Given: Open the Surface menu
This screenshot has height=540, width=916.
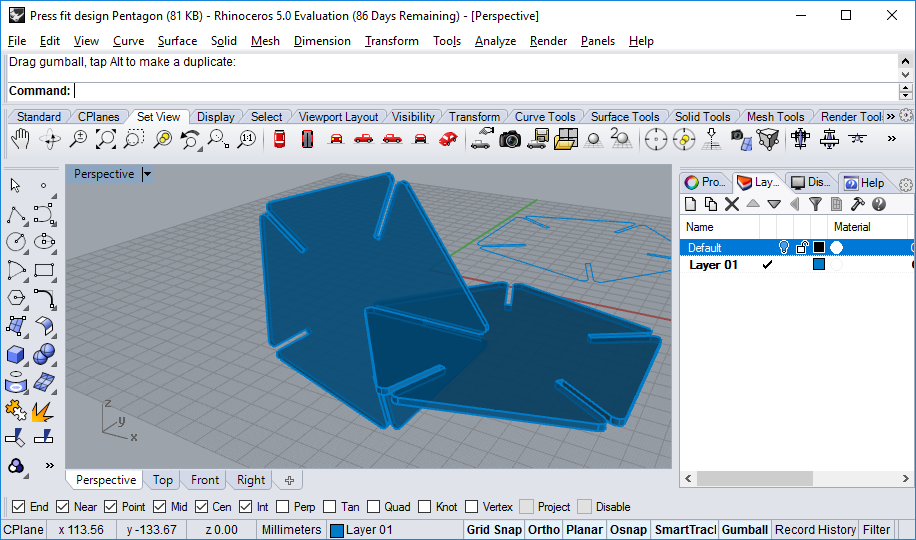Looking at the screenshot, I should pos(177,41).
